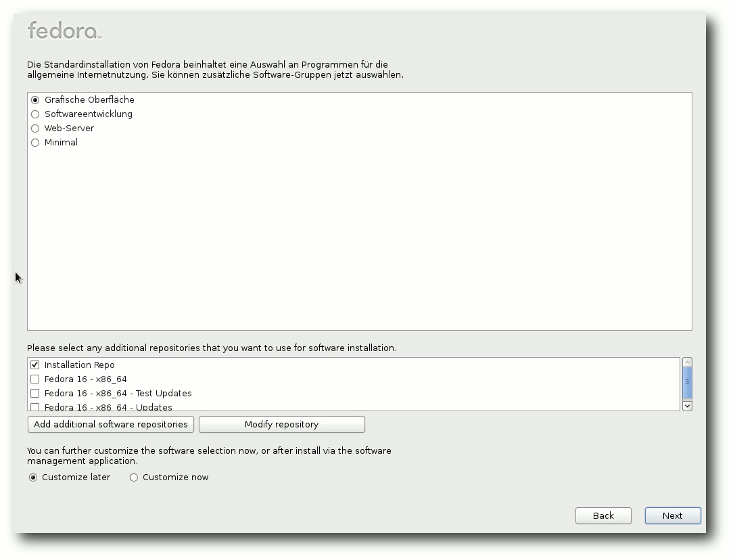Select the Grafische Oberfläche radio option
This screenshot has height=560, width=733.
click(x=35, y=100)
